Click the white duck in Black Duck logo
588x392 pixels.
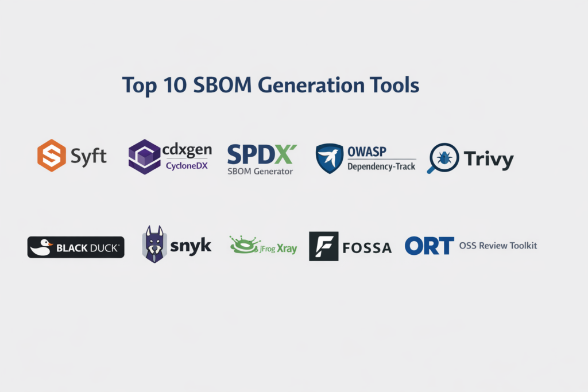[x=41, y=247]
